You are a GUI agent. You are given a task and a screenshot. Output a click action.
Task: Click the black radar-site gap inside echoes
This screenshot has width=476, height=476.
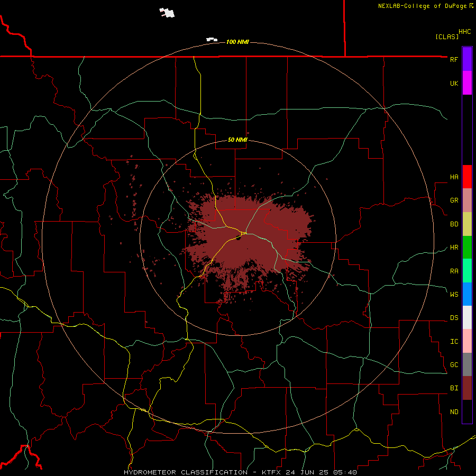tap(239, 239)
